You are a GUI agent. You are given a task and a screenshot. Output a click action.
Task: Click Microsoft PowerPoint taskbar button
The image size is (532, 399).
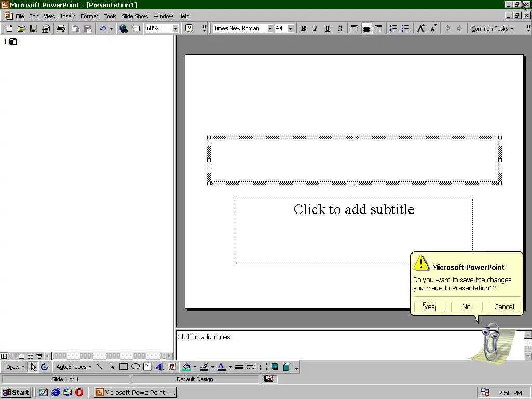click(x=135, y=393)
